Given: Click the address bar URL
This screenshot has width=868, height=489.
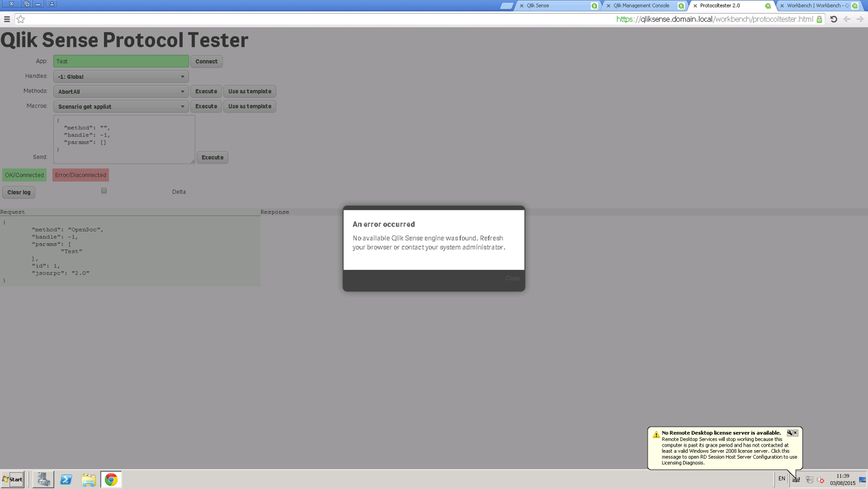Looking at the screenshot, I should [x=715, y=19].
